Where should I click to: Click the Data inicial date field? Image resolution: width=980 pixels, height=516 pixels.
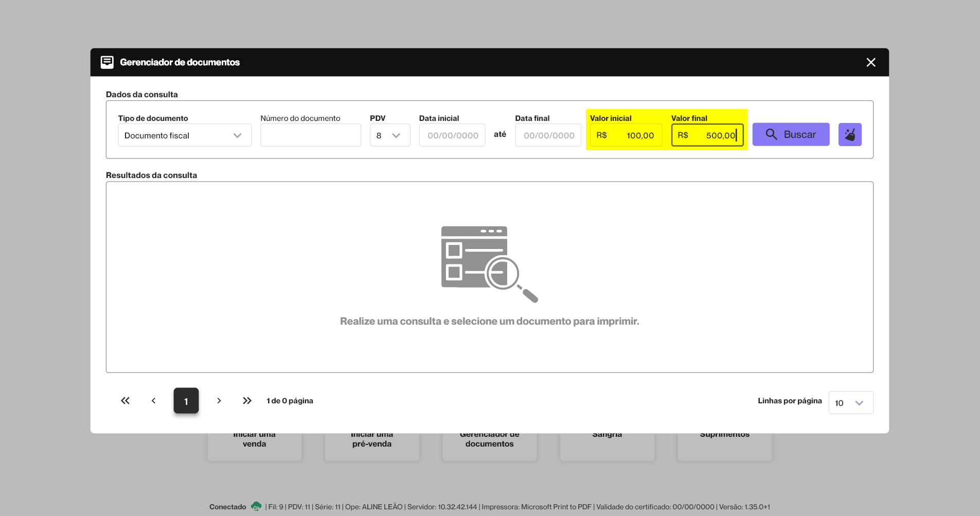452,135
